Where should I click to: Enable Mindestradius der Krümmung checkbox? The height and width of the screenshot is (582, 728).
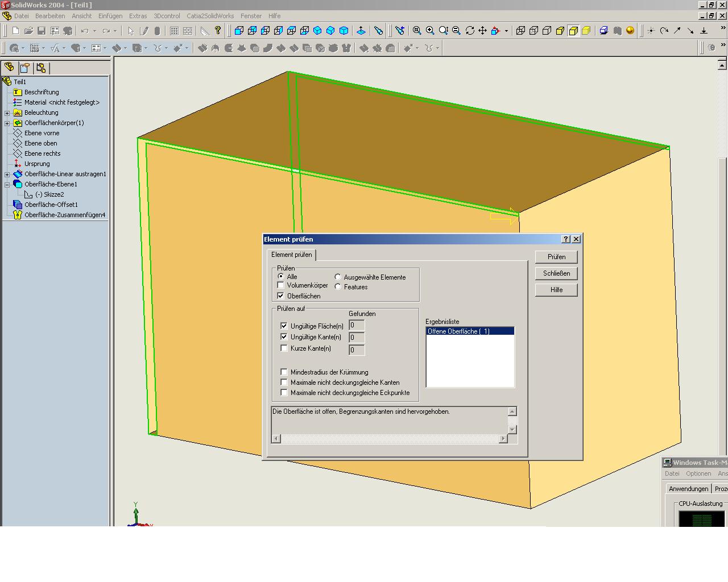(284, 372)
